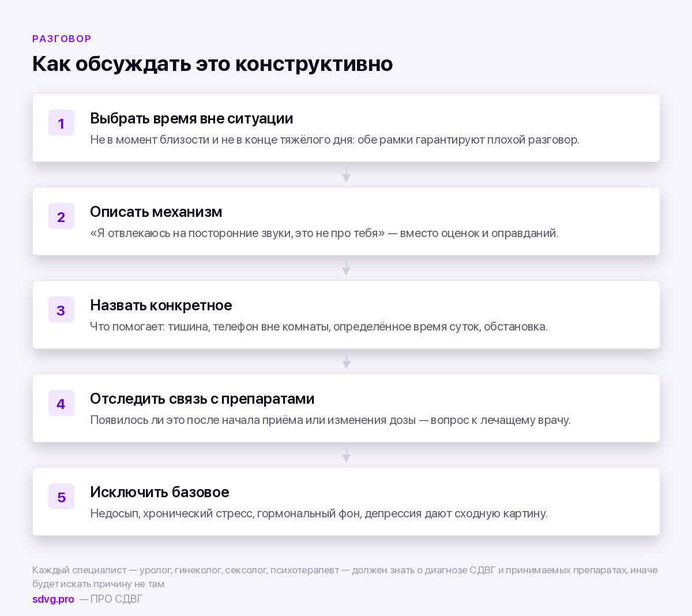Select heading 'Описать механизм'
Image resolution: width=692 pixels, height=616 pixels.
tap(156, 212)
